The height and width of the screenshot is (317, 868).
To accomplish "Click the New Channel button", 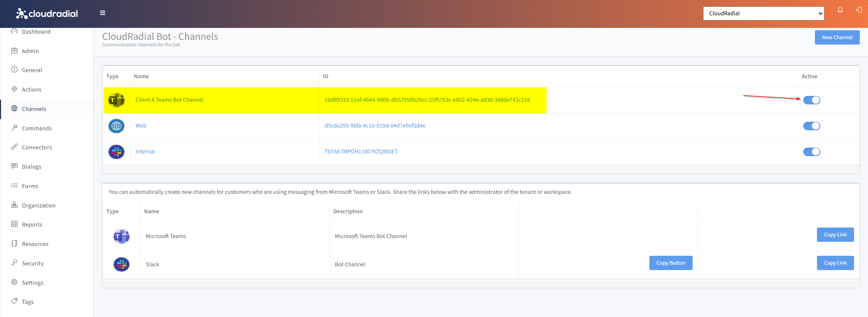I will pyautogui.click(x=837, y=37).
